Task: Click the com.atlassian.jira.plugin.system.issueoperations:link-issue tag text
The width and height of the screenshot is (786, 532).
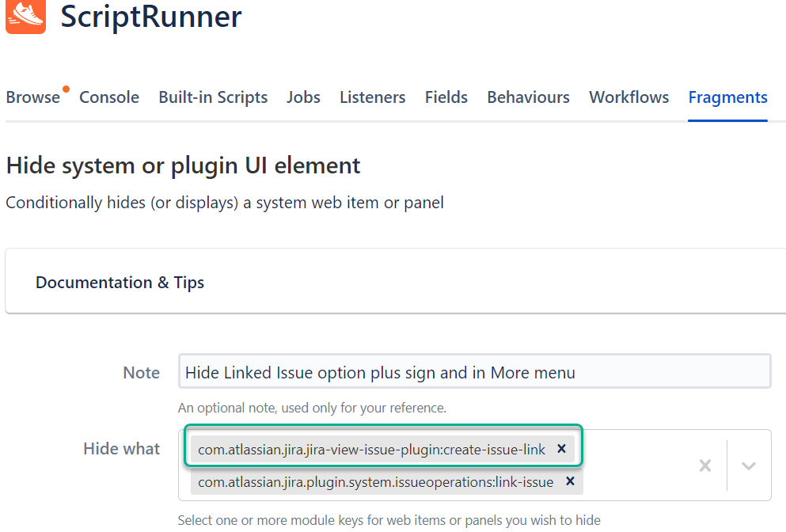Action: point(375,482)
